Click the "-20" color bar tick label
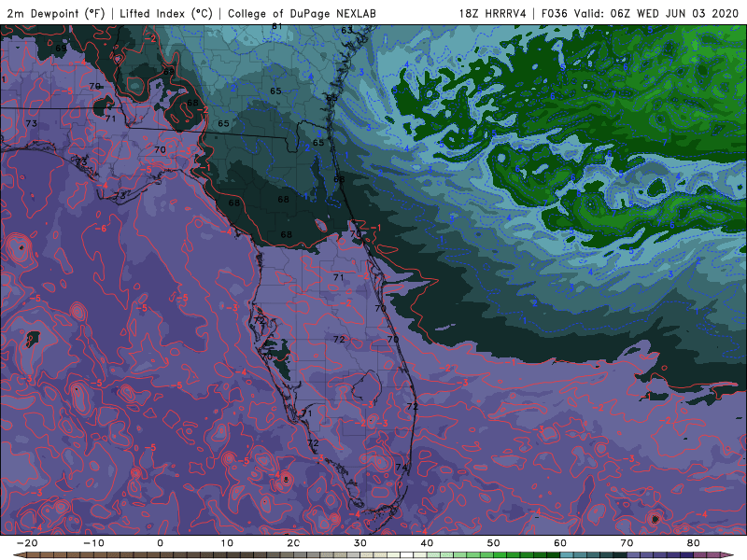Screen dimensions: 747x560 click(27, 543)
